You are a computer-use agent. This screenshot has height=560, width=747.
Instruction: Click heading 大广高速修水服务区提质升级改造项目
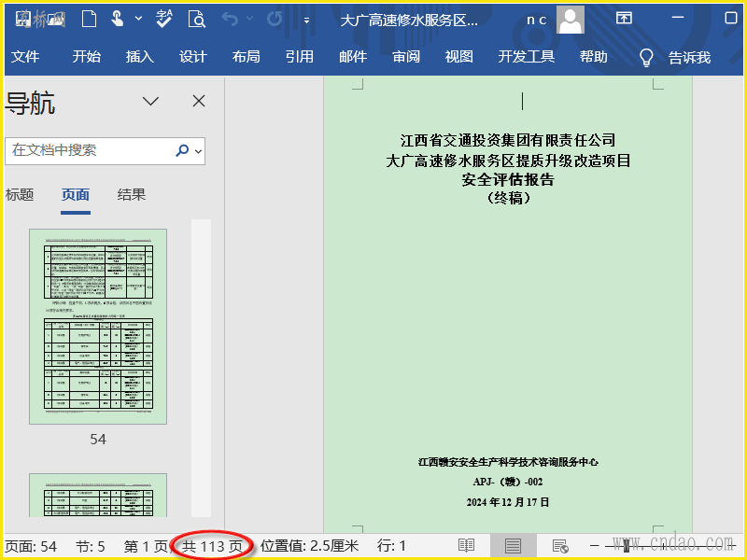(508, 160)
